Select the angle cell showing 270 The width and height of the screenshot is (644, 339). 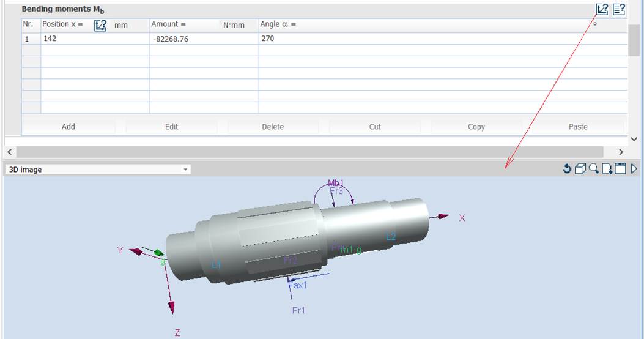443,39
